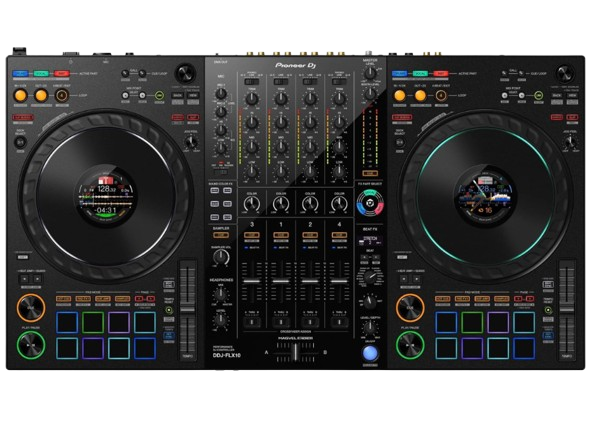
Task: Click the BEAT FX LEVEL/DEPTH knob
Action: 370,328
